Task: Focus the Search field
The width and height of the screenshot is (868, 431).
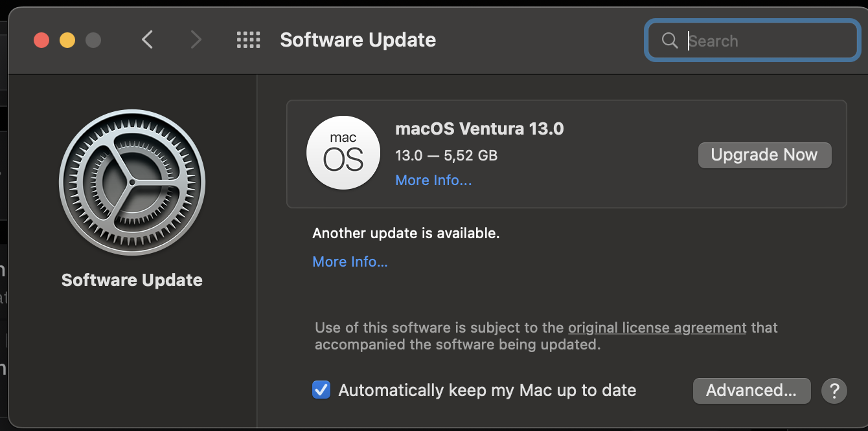Action: pyautogui.click(x=752, y=41)
